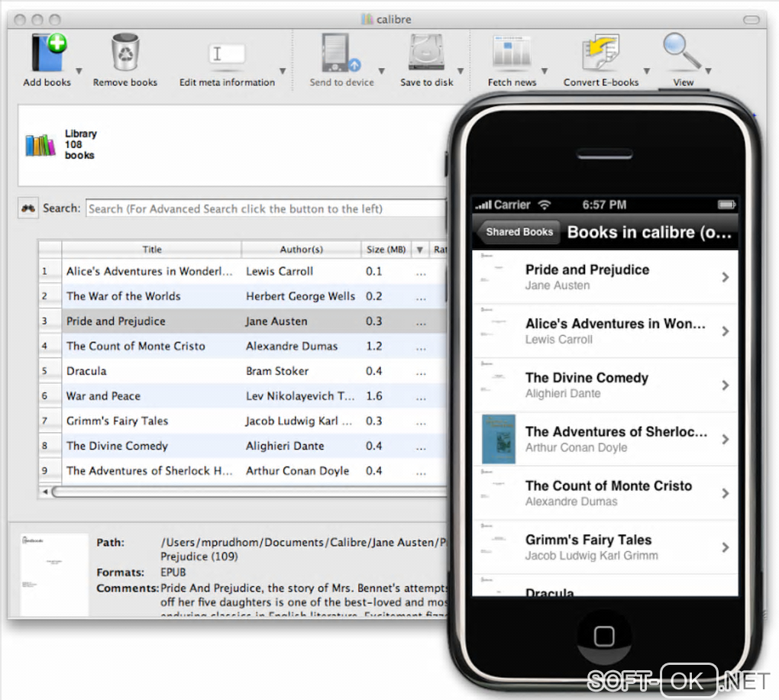779x700 pixels.
Task: Click the book cover preview thumbnail
Action: pyautogui.click(x=53, y=574)
